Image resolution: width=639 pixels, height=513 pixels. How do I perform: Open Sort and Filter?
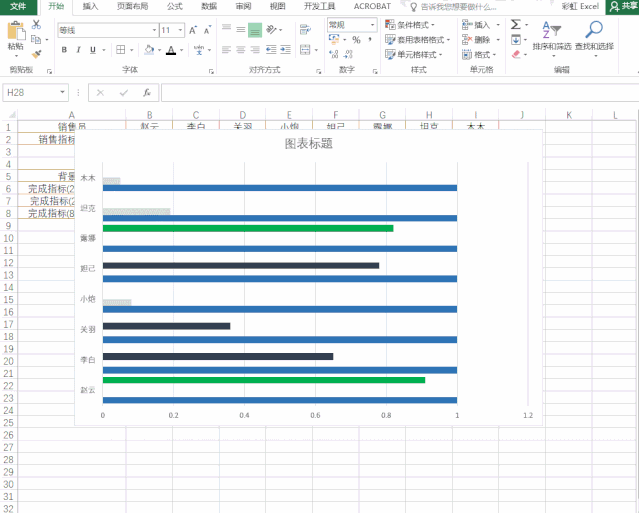click(552, 37)
